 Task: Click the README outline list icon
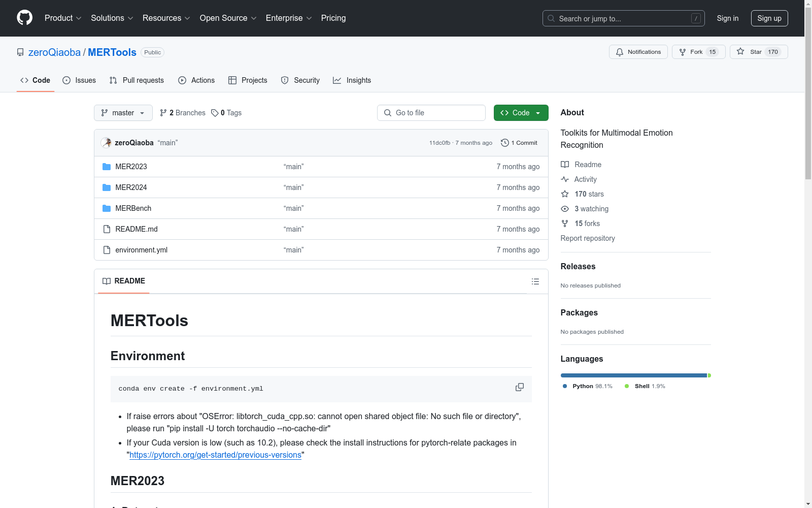coord(535,281)
